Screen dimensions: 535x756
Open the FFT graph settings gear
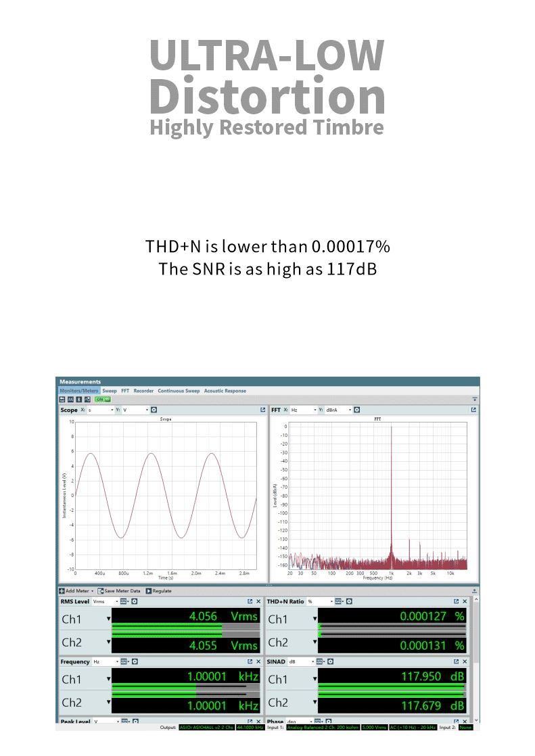coord(357,410)
